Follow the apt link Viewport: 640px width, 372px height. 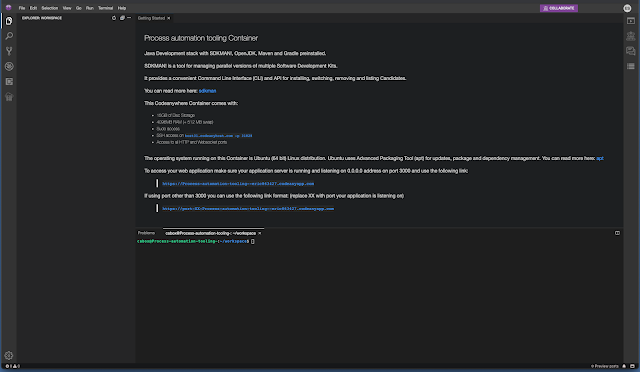tap(600, 158)
